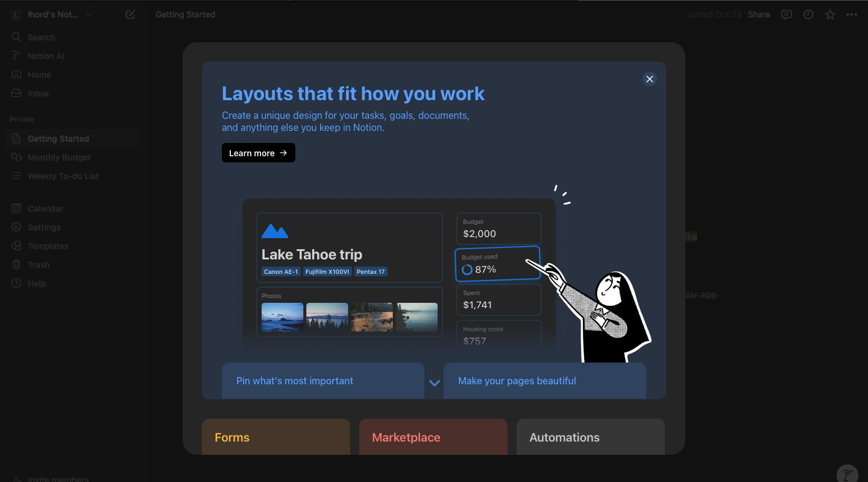Open the Pin what's most important card

pyautogui.click(x=323, y=381)
